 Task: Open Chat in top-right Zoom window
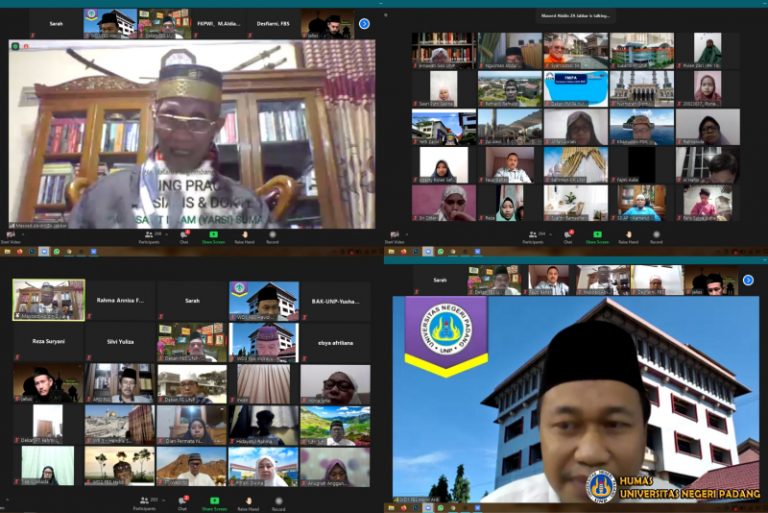pyautogui.click(x=568, y=237)
